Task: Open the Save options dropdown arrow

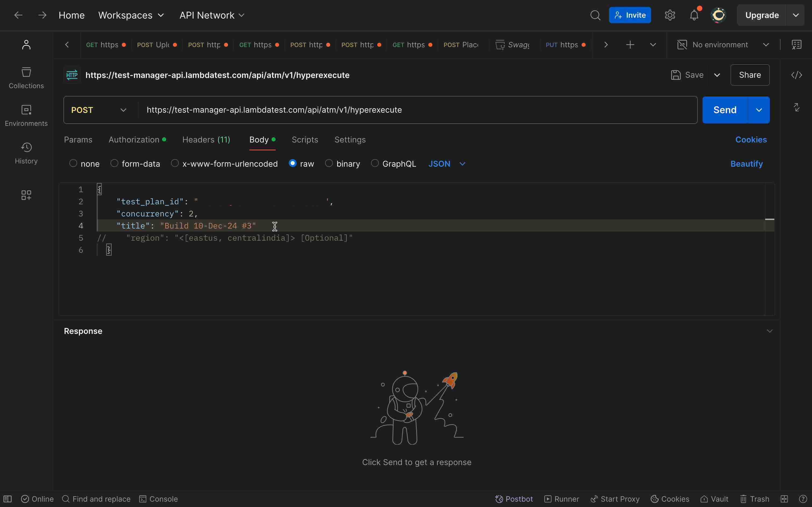Action: tap(717, 75)
